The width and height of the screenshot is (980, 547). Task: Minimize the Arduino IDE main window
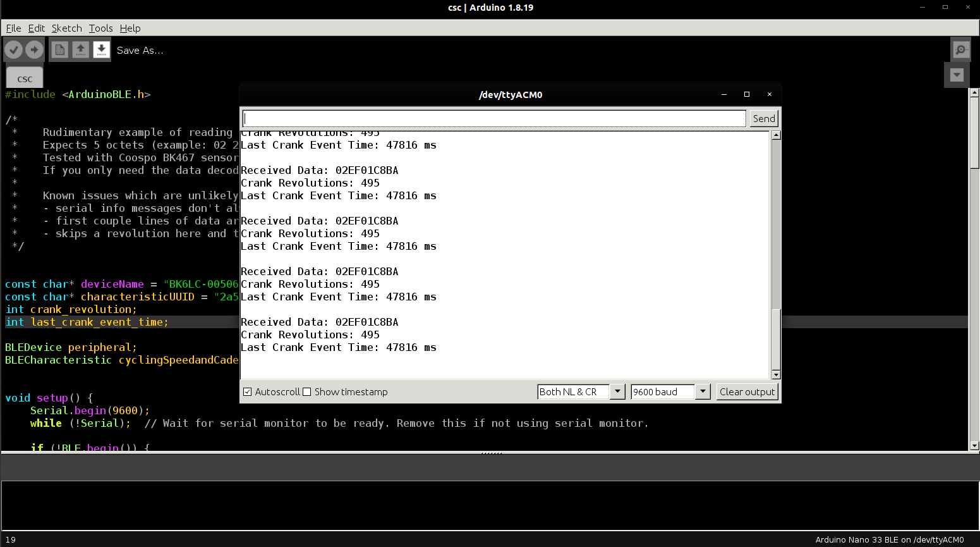tap(923, 7)
